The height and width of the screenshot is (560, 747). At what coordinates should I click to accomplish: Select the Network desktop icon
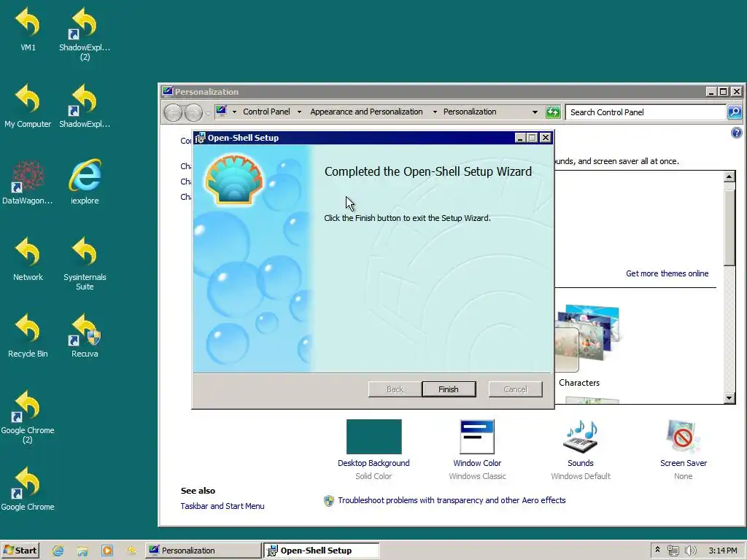tap(28, 259)
